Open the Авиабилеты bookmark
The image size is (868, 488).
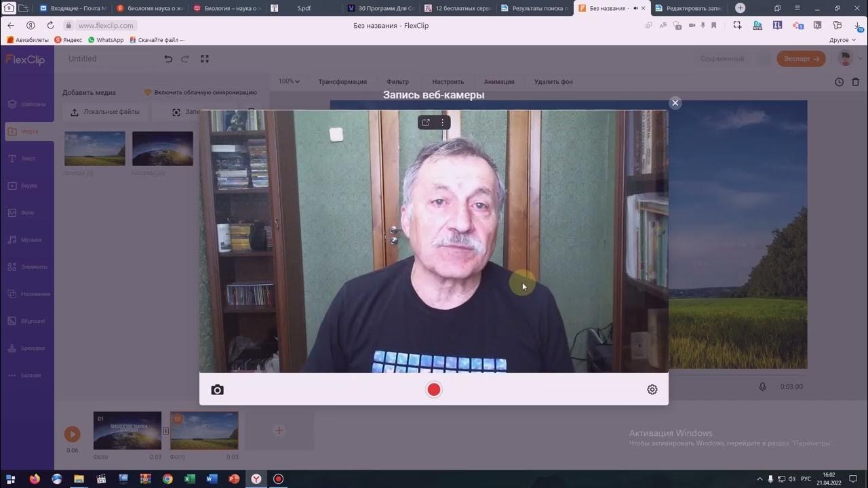click(x=28, y=40)
